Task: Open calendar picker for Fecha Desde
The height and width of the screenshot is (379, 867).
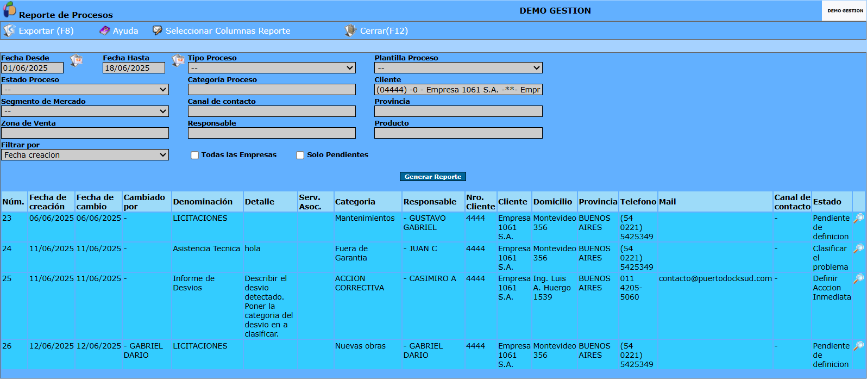Action: 76,60
